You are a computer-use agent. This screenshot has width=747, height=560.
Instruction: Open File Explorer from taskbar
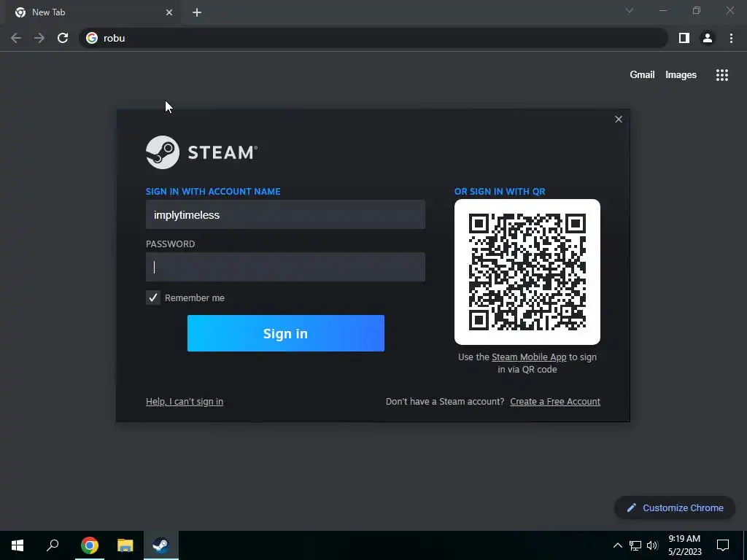pyautogui.click(x=125, y=545)
